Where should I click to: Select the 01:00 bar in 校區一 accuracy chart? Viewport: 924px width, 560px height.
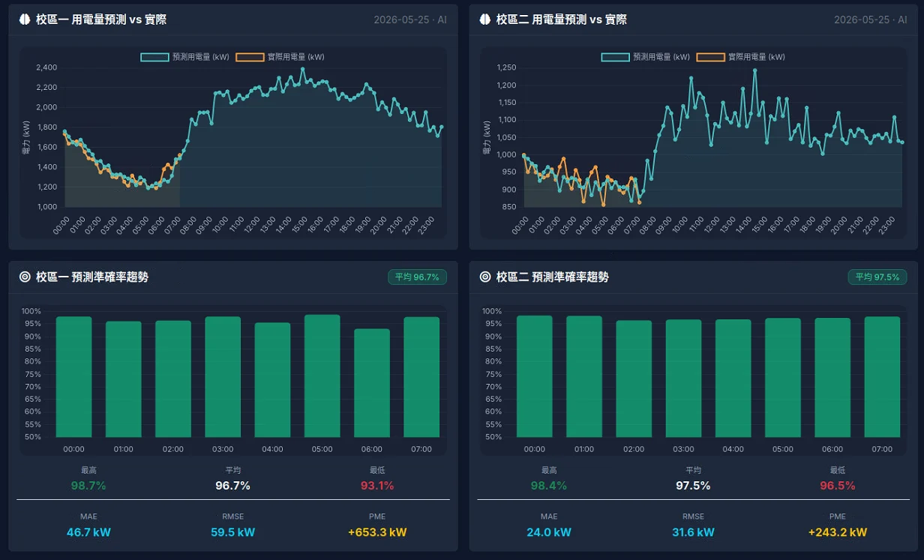[x=124, y=379]
